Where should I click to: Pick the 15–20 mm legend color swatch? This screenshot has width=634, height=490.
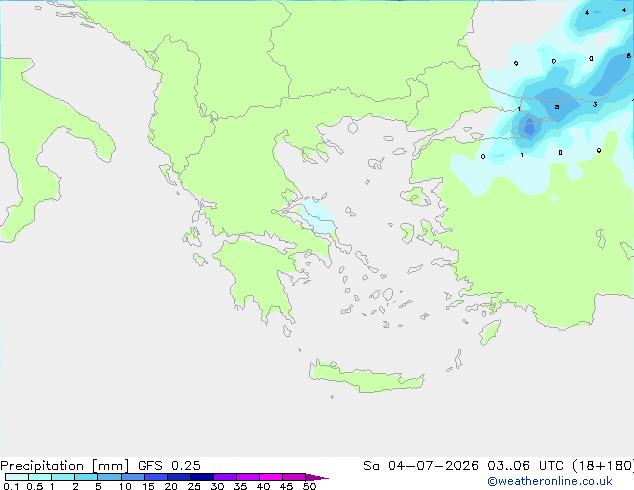(x=156, y=477)
